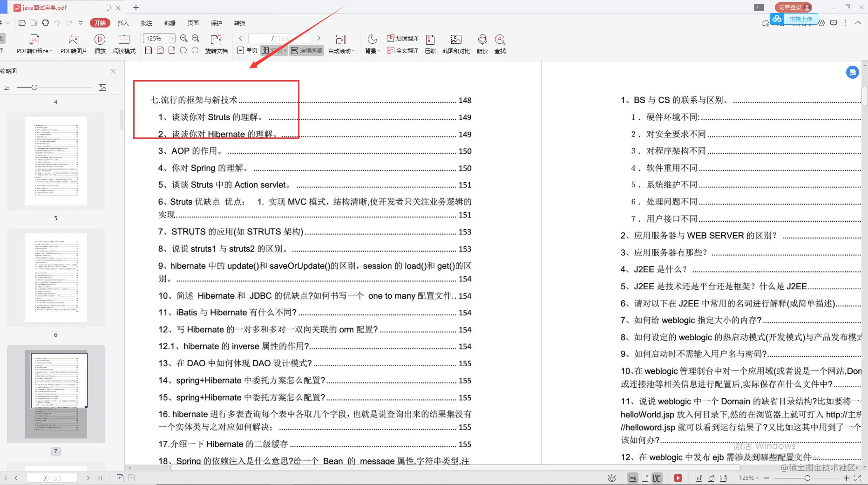Toggle eye-protection mode in status bar
The image size is (868, 485).
612,478
